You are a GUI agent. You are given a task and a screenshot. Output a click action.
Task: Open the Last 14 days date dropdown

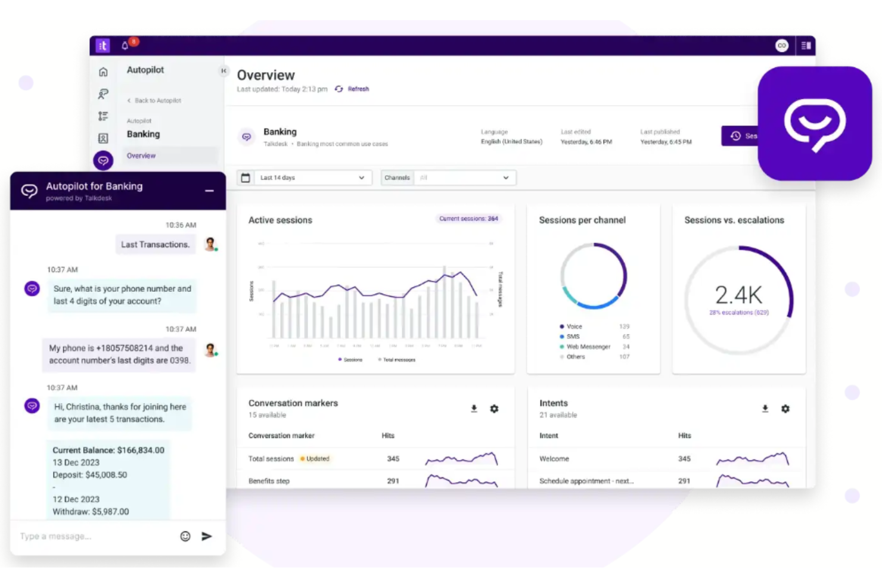[313, 177]
